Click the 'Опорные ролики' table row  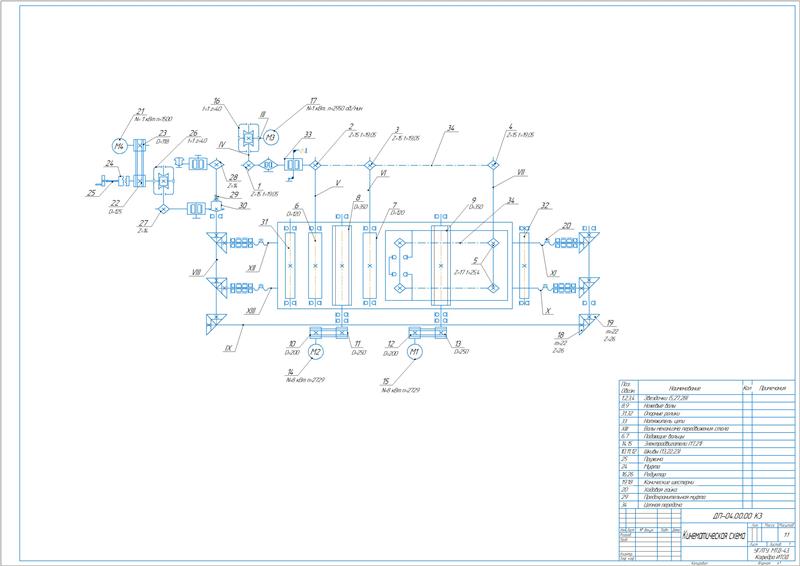(707, 413)
